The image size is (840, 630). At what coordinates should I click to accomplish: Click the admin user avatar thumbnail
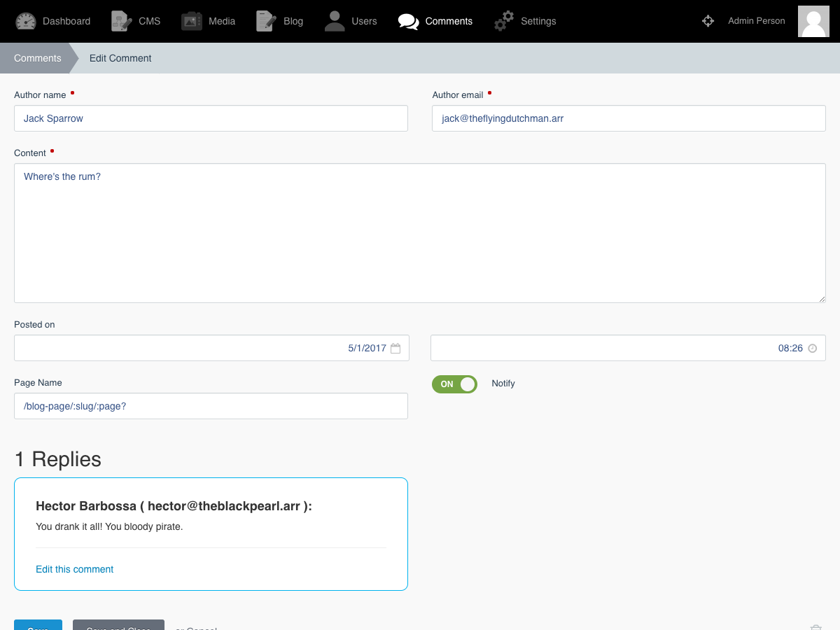[813, 21]
